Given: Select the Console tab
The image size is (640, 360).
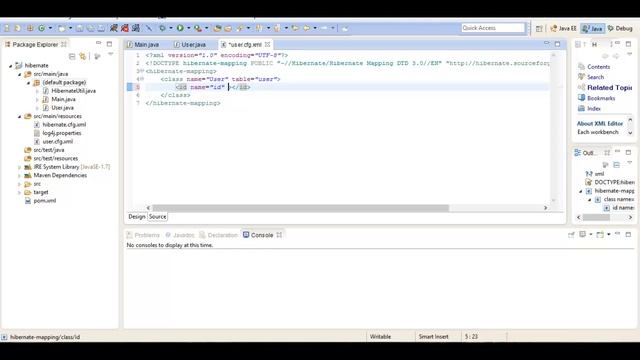Looking at the screenshot, I should [x=262, y=235].
